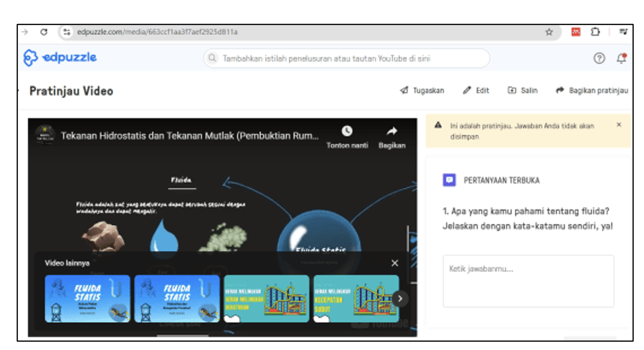This screenshot has height=350, width=644.
Task: Open the notifications bell
Action: click(621, 59)
